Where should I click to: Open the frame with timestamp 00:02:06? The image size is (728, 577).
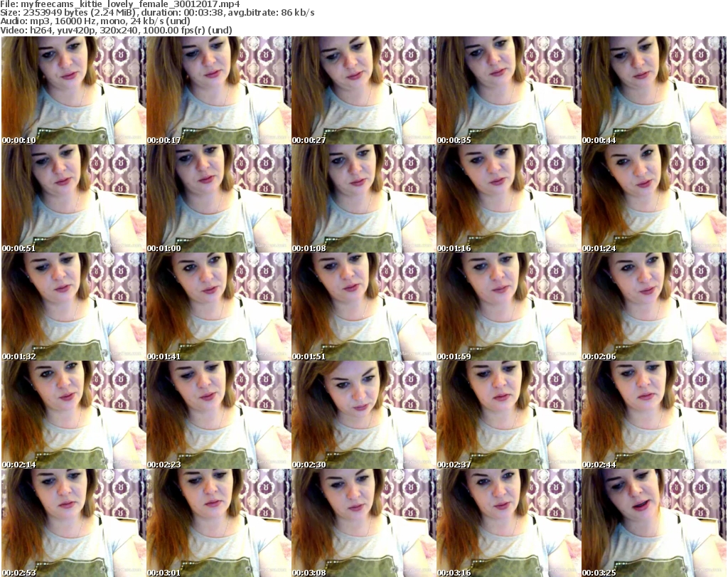tap(654, 307)
